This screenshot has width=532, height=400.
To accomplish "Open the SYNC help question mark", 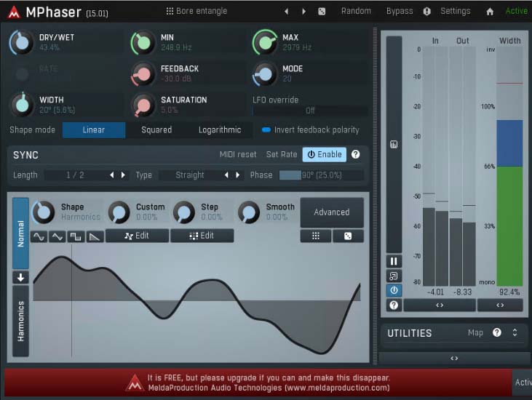I will [355, 155].
